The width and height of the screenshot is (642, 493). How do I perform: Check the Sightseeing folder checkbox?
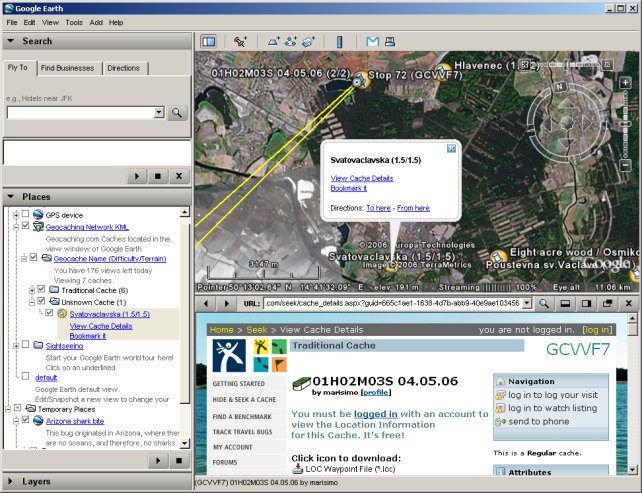click(25, 344)
